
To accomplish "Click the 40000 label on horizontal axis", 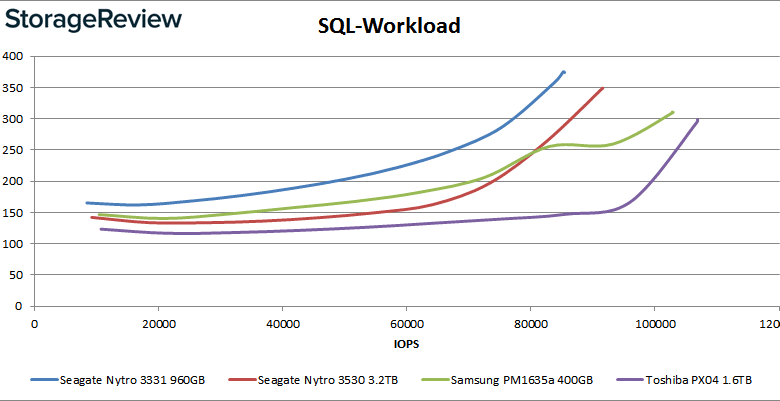I will tap(282, 324).
